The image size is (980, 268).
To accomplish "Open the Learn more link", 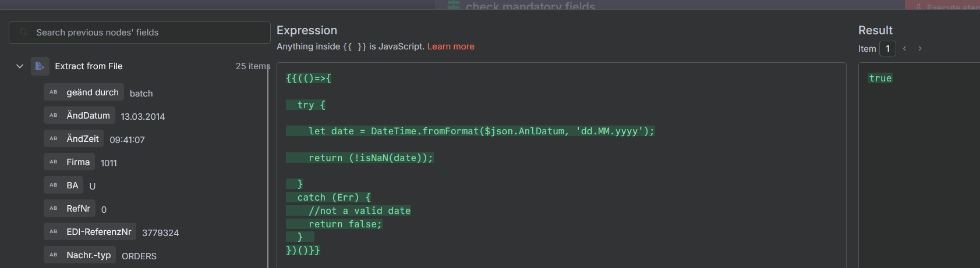I will click(x=451, y=47).
